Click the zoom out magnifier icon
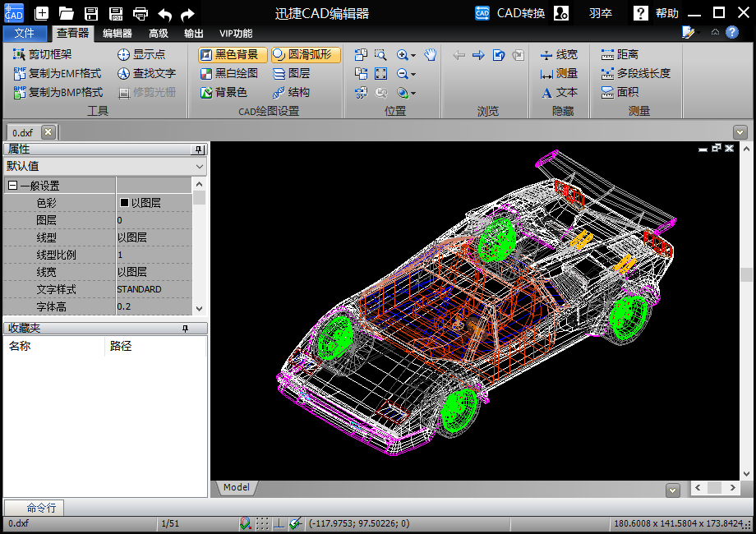The image size is (756, 534). click(x=403, y=74)
